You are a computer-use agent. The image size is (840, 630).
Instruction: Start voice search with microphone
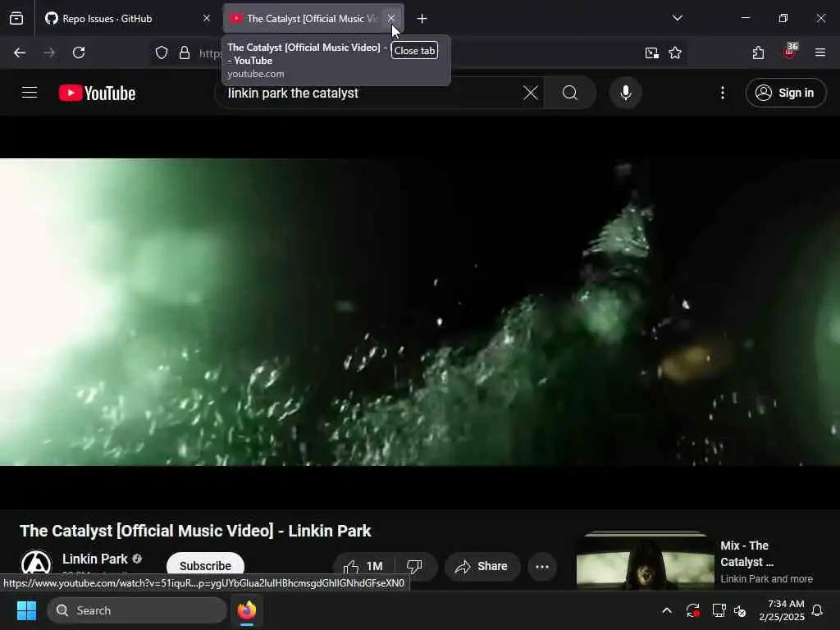pos(626,94)
